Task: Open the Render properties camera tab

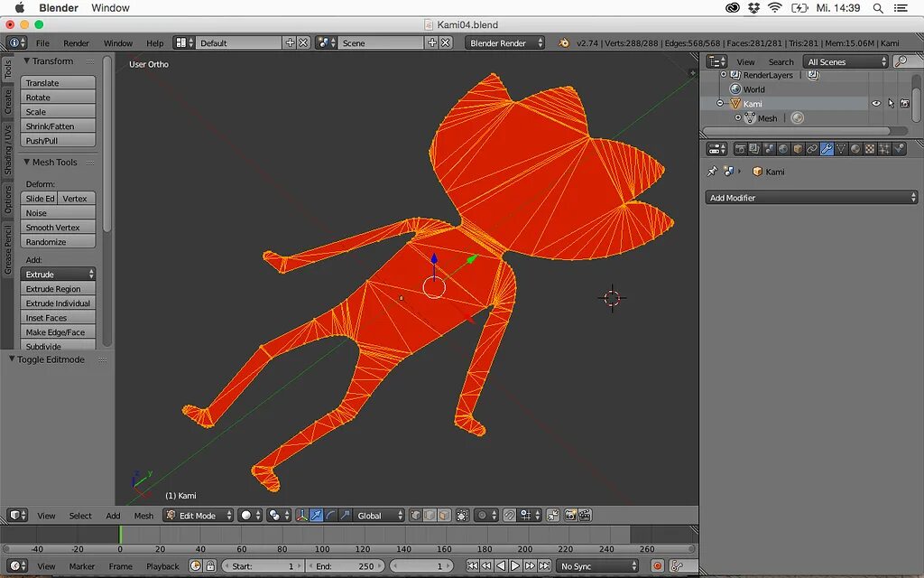Action: 740,149
